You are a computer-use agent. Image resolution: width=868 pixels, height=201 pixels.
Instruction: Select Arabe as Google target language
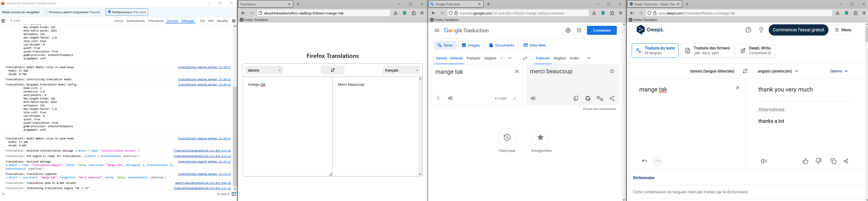click(x=575, y=58)
